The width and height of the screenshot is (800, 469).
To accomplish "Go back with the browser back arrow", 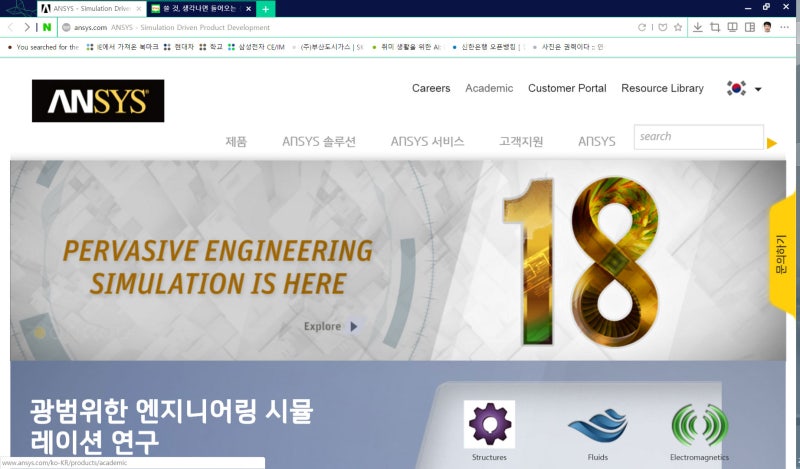I will (x=10, y=28).
